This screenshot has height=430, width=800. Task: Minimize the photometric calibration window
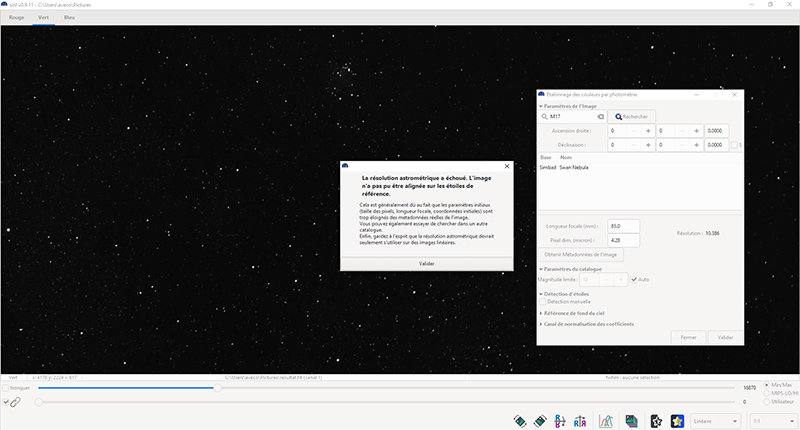pos(697,94)
